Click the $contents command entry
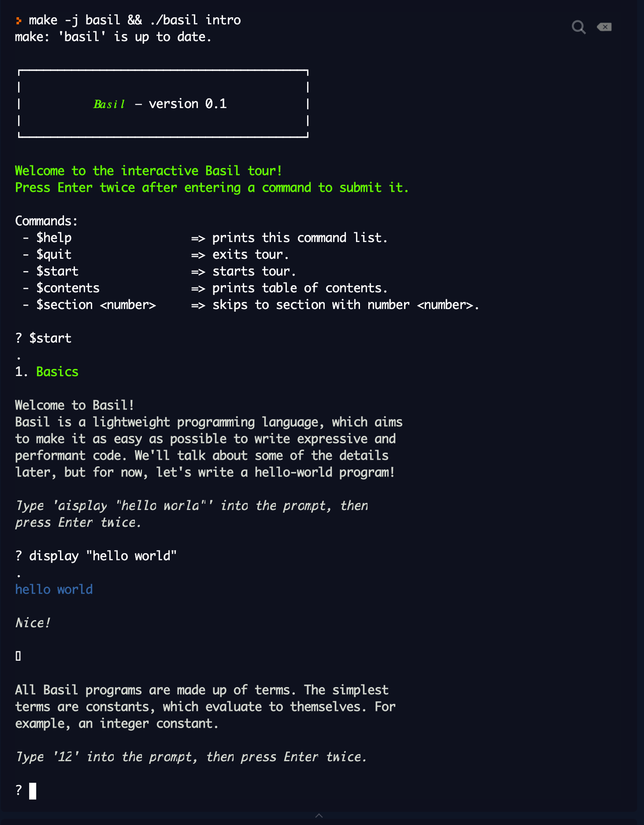Image resolution: width=644 pixels, height=825 pixels. tap(68, 288)
